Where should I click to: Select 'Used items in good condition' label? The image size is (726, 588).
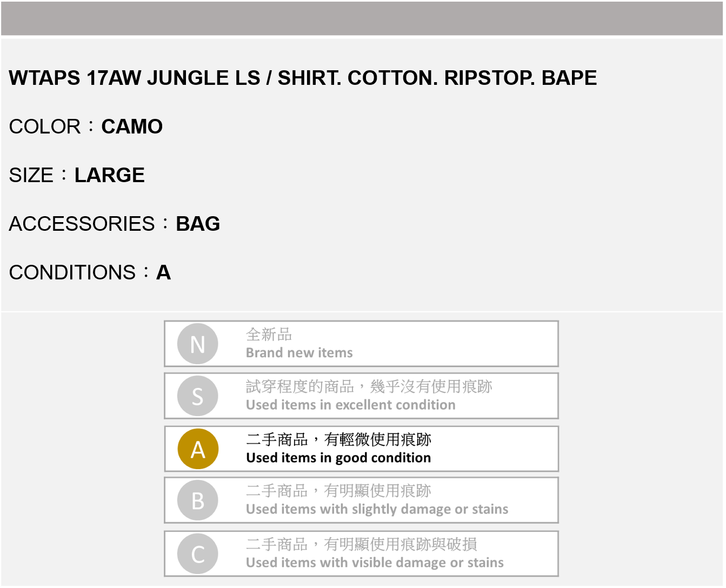(x=338, y=458)
